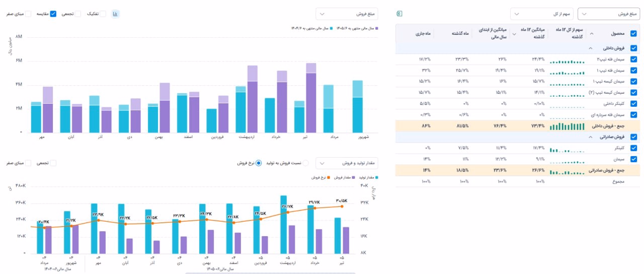The width and height of the screenshot is (644, 274).
Task: Click the ۲۰/۴K data label on the rate line
Action: pyautogui.click(x=43, y=222)
